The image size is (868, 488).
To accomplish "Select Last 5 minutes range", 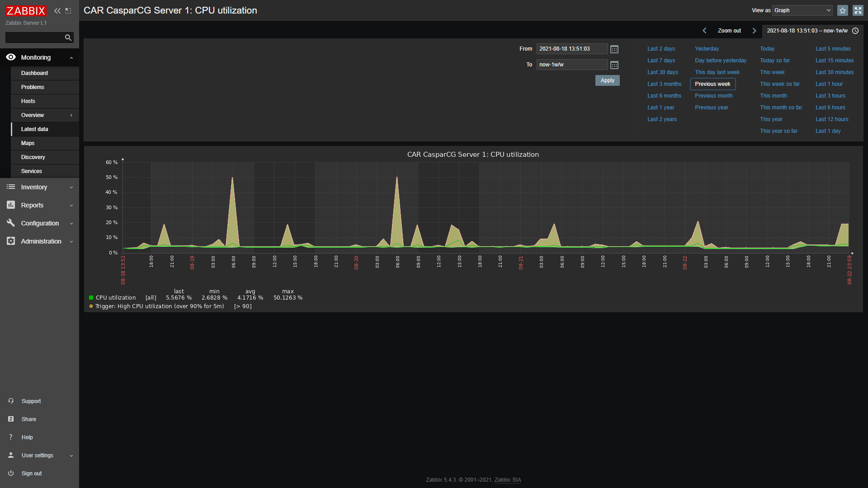I will click(x=833, y=49).
